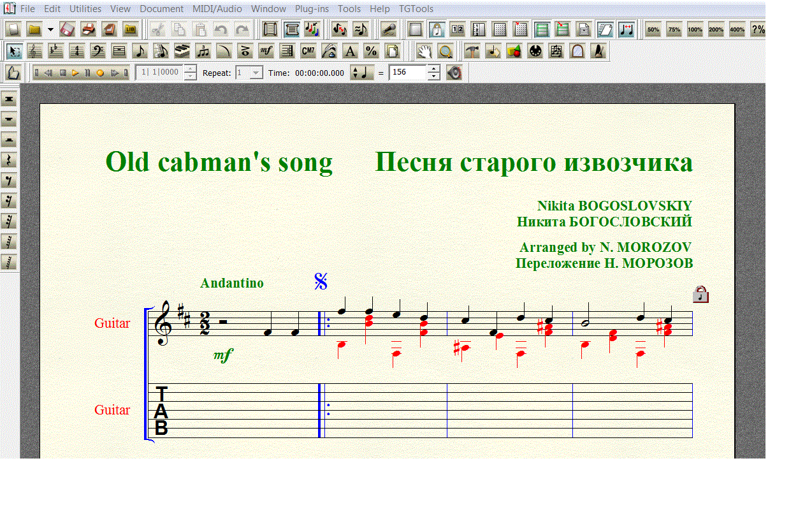Set zoom to 200% button
The width and height of the screenshot is (812, 521).
click(716, 29)
